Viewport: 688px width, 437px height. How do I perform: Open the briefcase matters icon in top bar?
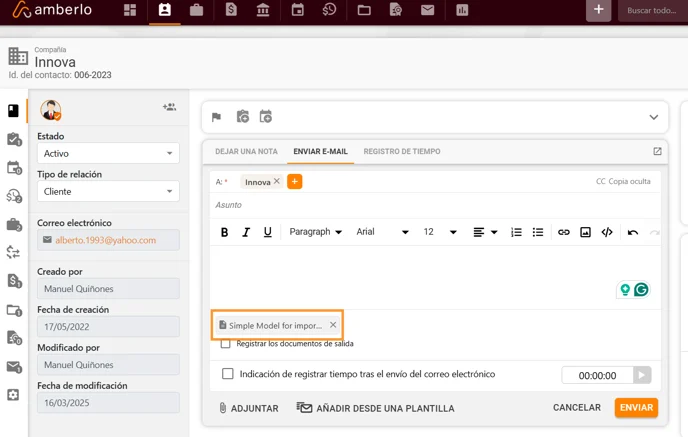[x=196, y=10]
